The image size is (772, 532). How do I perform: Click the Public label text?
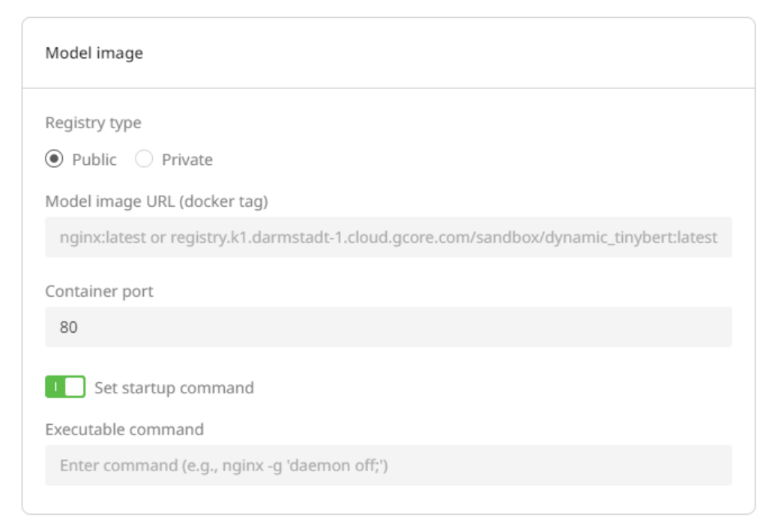93,159
